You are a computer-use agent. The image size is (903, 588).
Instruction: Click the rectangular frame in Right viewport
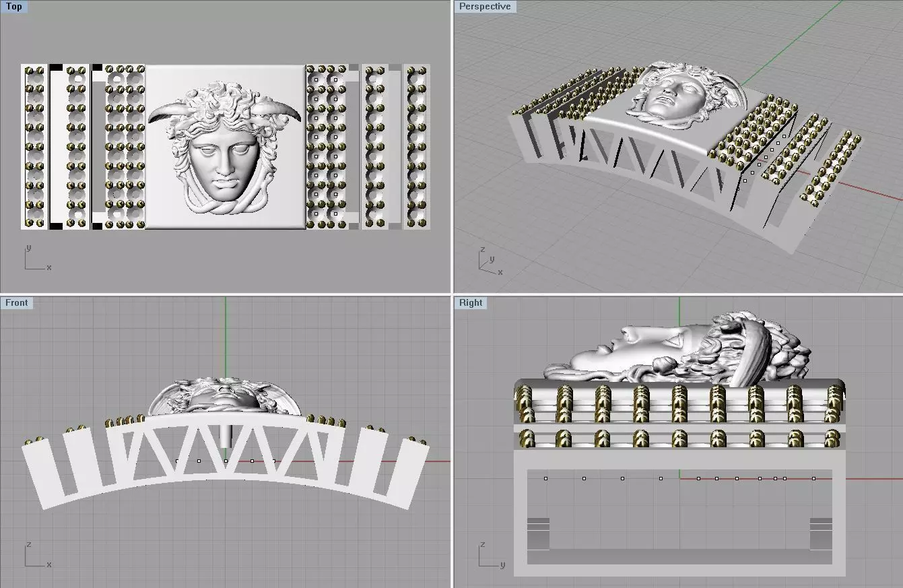pos(679,513)
